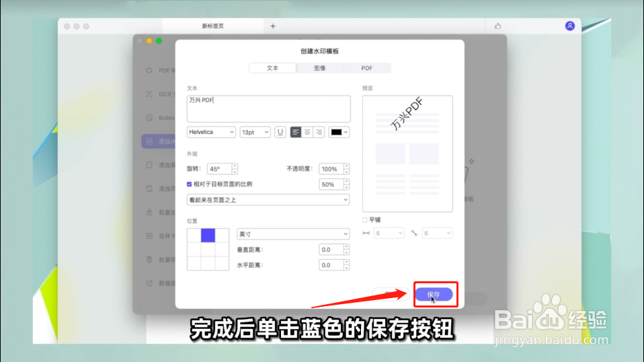Click the blue 保存 button
The image size is (644, 362).
click(x=434, y=295)
